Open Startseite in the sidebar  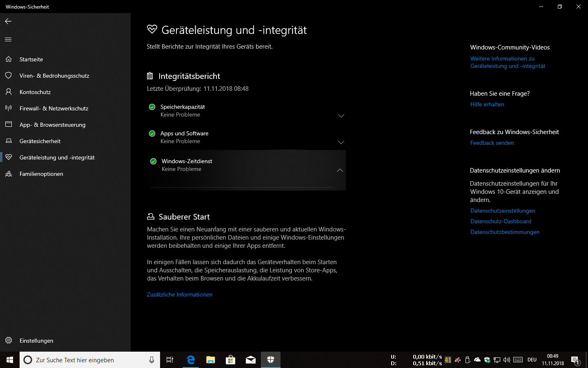coord(65,59)
